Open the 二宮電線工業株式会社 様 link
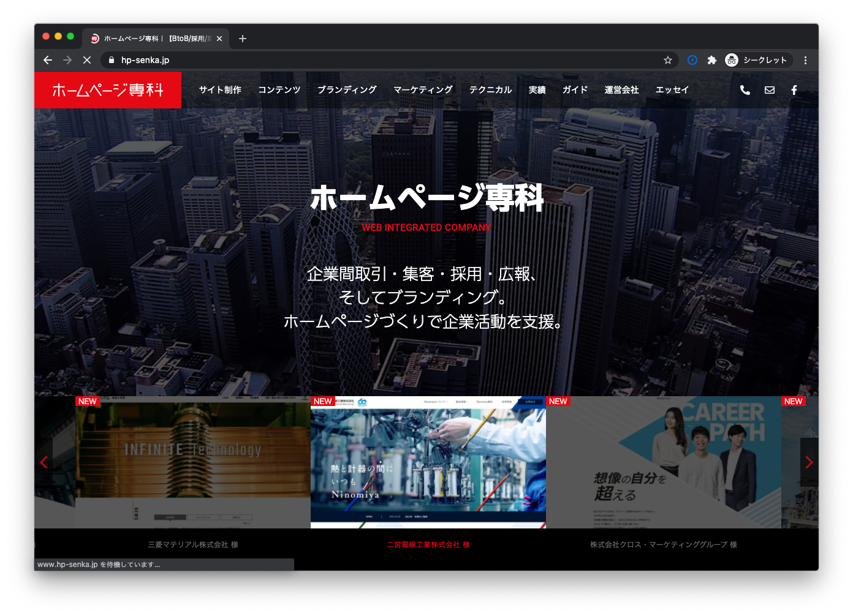The width and height of the screenshot is (853, 616). (x=428, y=544)
